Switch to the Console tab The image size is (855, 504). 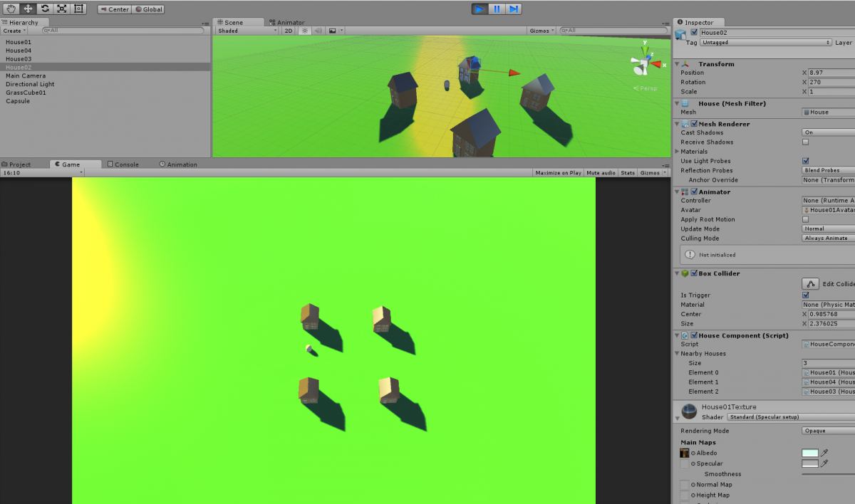pyautogui.click(x=123, y=164)
